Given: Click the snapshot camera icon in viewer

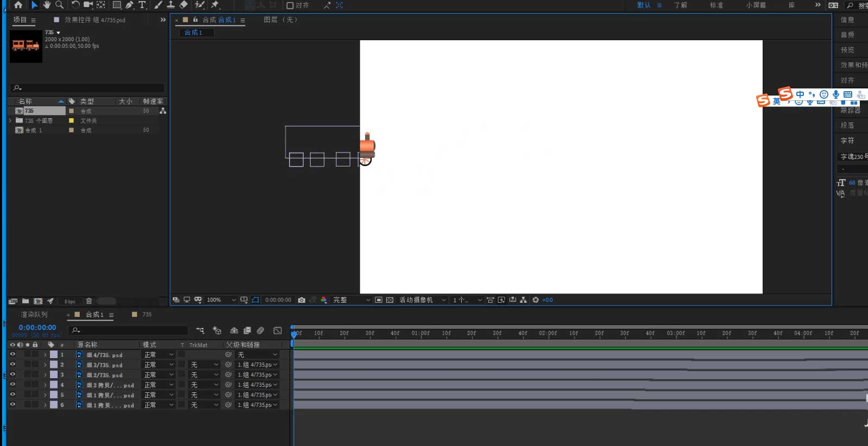Looking at the screenshot, I should [x=301, y=300].
